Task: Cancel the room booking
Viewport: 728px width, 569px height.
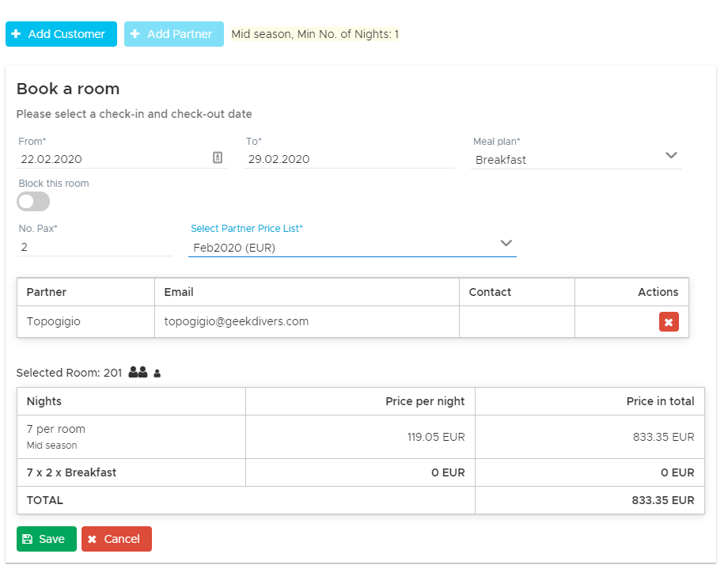Action: (x=116, y=539)
